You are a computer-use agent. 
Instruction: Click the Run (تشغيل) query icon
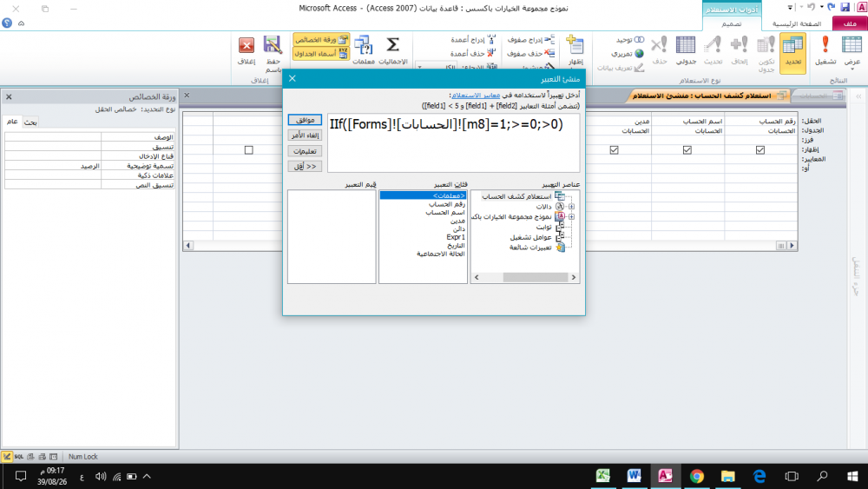coord(825,51)
